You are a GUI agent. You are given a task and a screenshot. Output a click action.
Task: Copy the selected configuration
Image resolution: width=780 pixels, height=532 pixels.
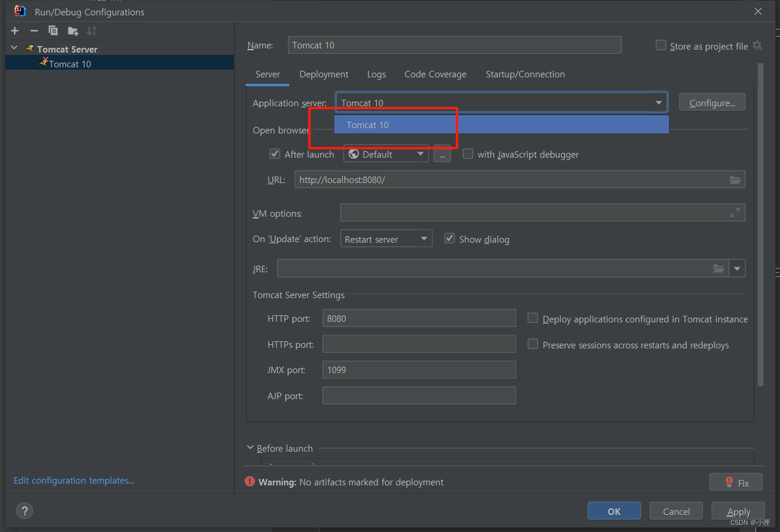(x=53, y=31)
